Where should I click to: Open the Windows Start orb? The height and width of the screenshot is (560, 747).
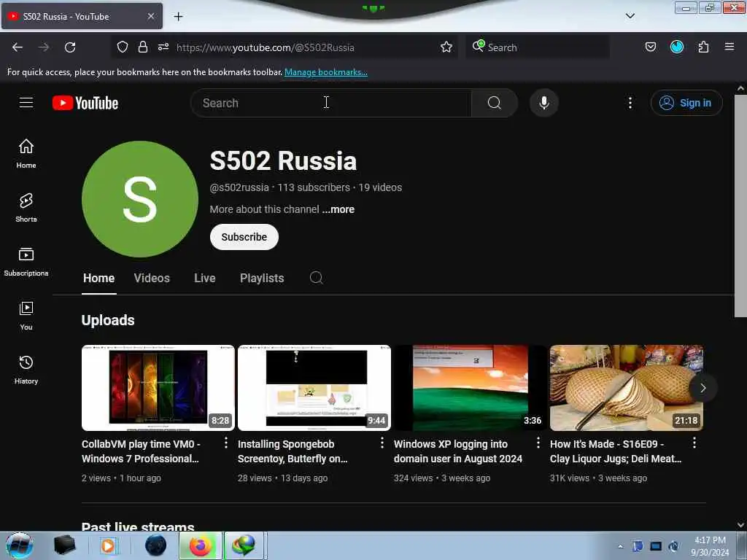pos(20,545)
